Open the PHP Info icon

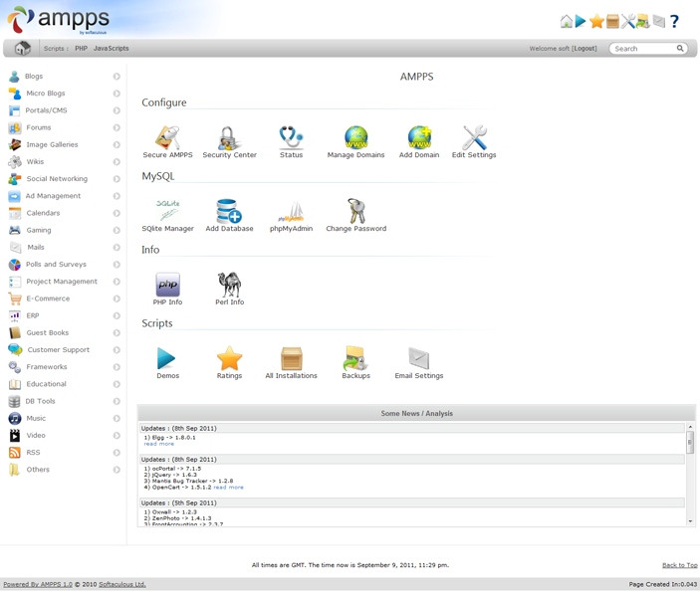click(x=168, y=285)
